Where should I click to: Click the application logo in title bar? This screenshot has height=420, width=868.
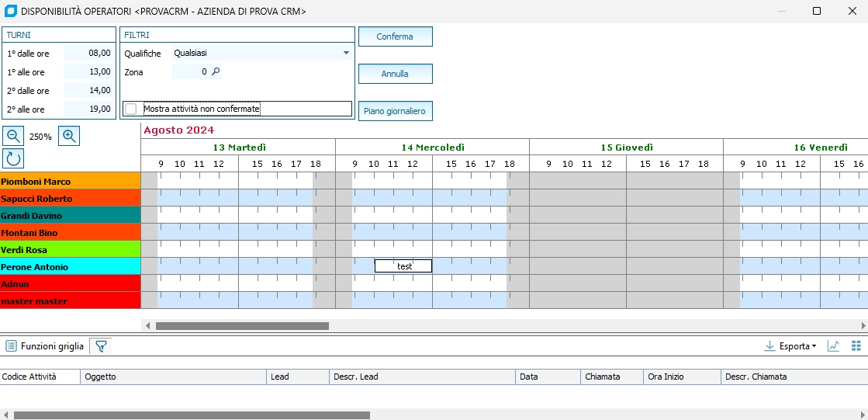pyautogui.click(x=10, y=11)
